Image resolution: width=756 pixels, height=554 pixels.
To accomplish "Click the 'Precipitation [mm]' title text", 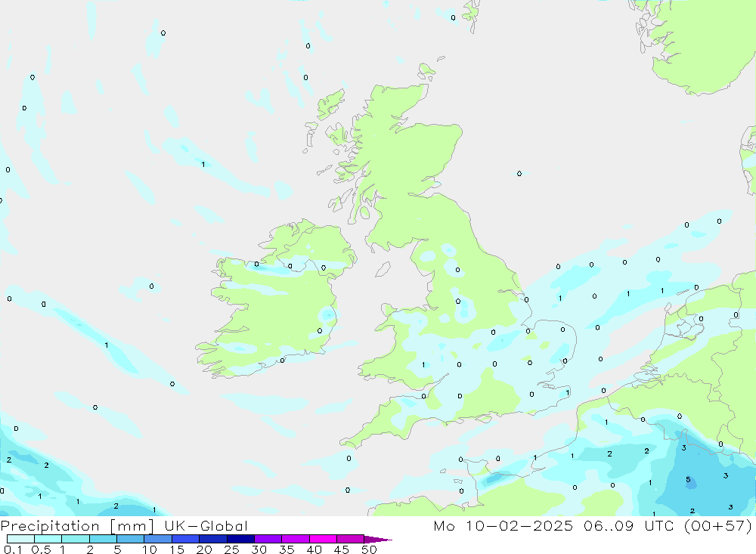I will pos(77,526).
